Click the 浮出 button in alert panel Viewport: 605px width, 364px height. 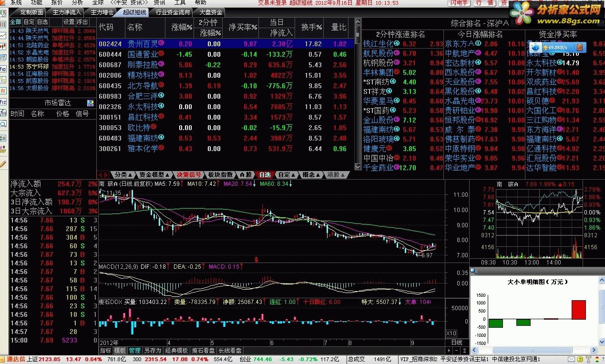click(x=82, y=22)
